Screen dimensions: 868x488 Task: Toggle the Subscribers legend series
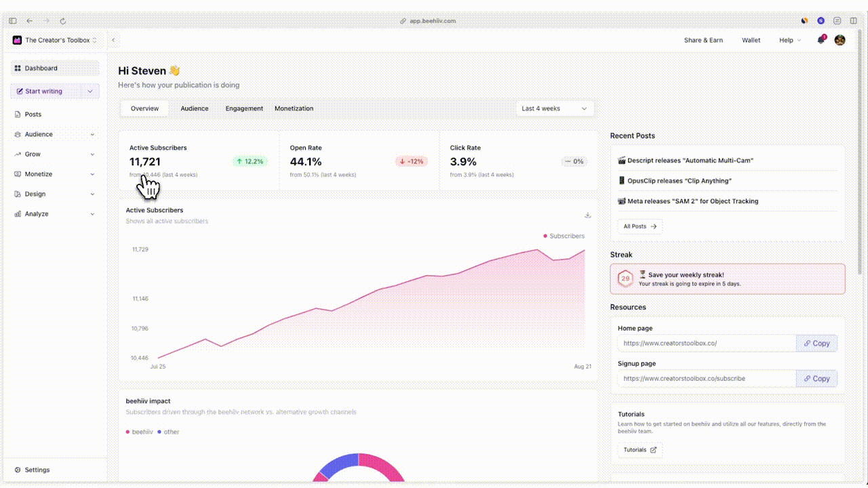564,236
